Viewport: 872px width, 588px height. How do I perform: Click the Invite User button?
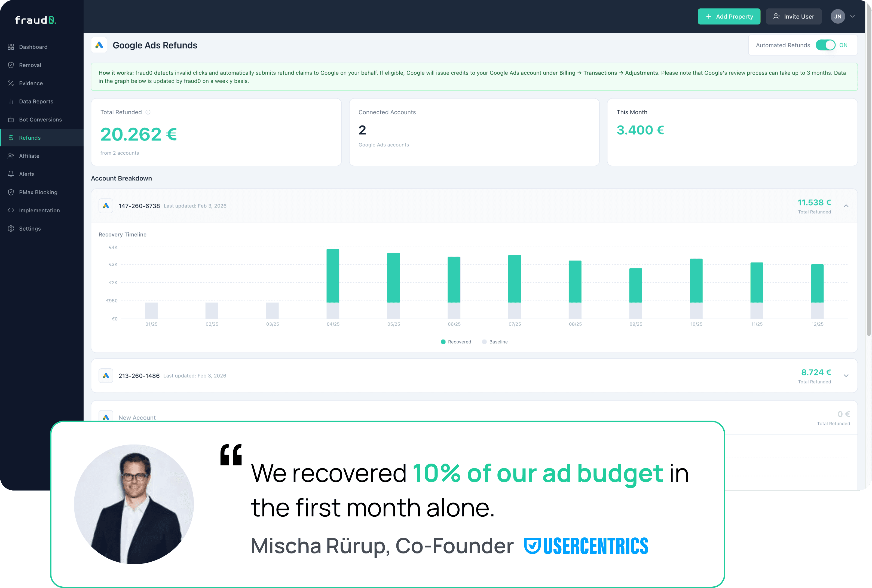click(x=794, y=16)
